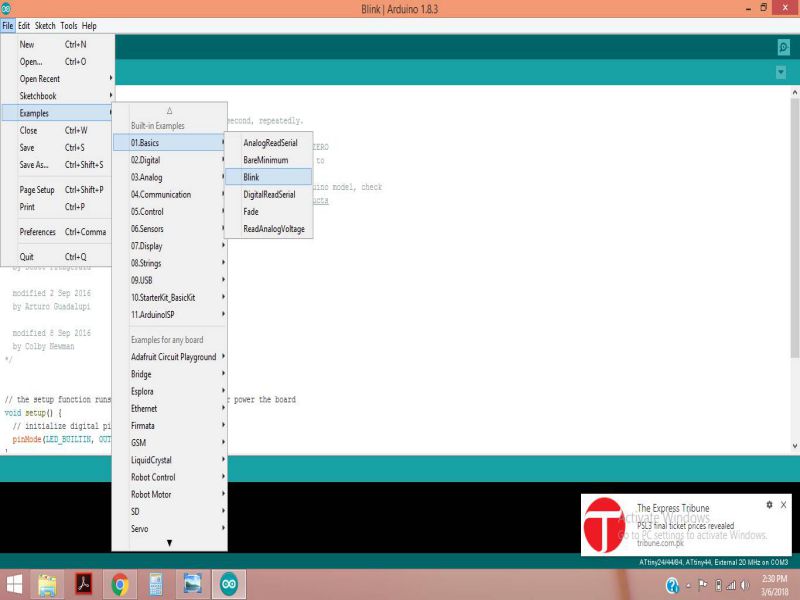Choose Save As... menu entry
Image resolution: width=800 pixels, height=600 pixels.
point(58,165)
